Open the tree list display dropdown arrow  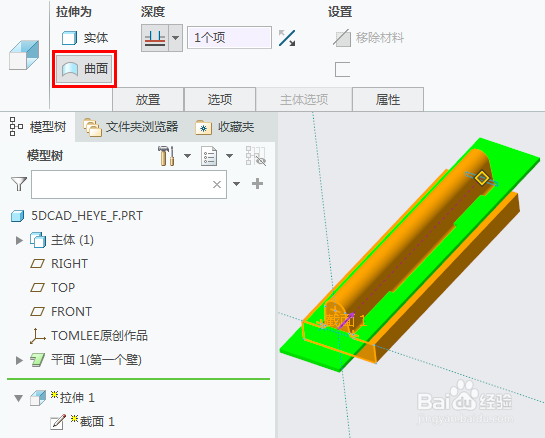(229, 156)
